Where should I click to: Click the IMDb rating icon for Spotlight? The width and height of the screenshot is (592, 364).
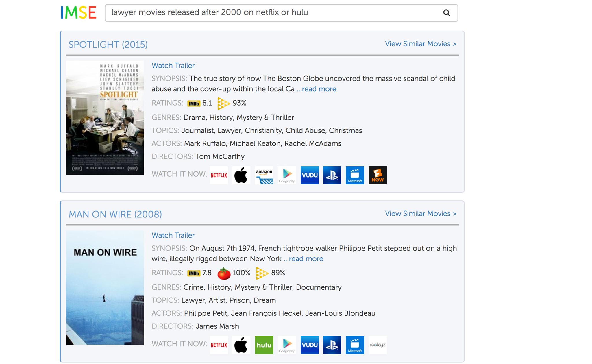point(193,103)
